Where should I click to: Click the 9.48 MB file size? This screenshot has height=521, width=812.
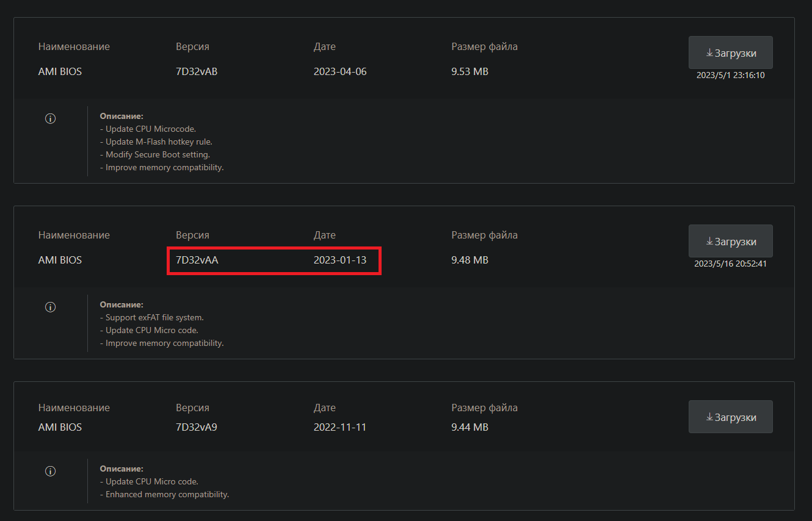point(469,260)
